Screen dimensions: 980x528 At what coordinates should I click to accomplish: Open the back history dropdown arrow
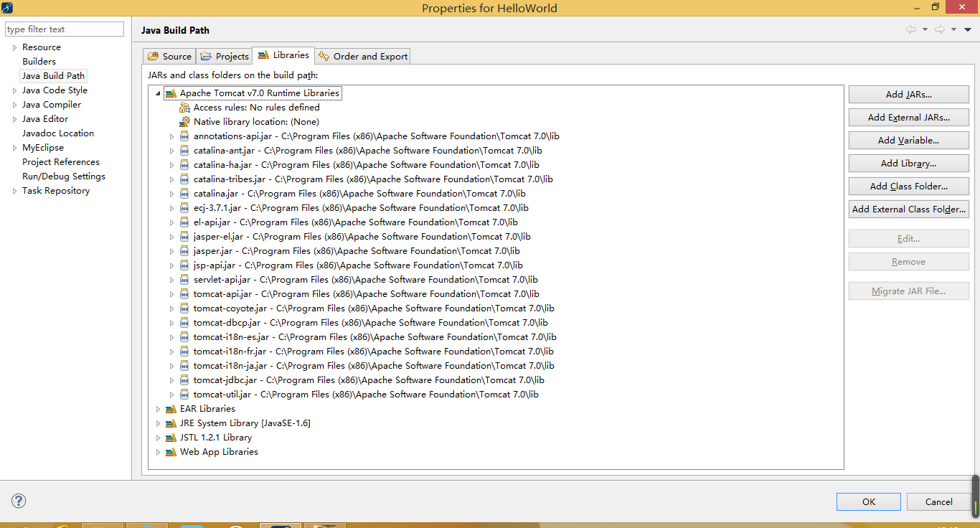coord(925,29)
